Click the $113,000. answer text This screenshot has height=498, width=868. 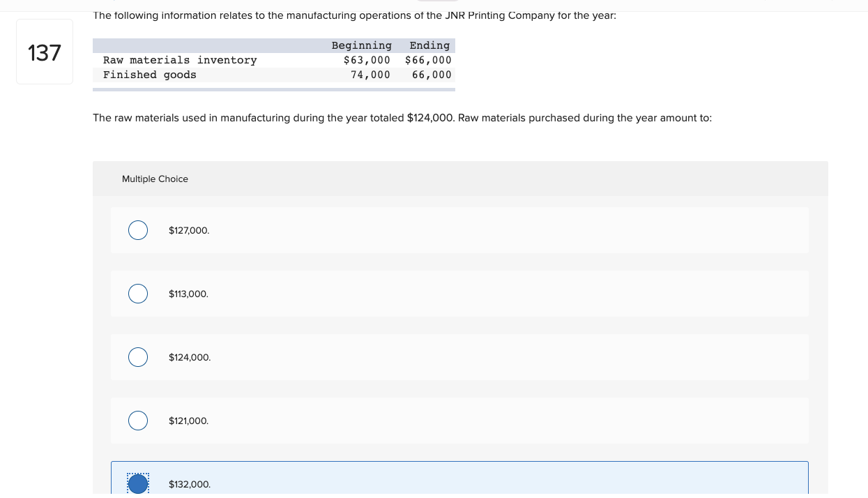[188, 294]
